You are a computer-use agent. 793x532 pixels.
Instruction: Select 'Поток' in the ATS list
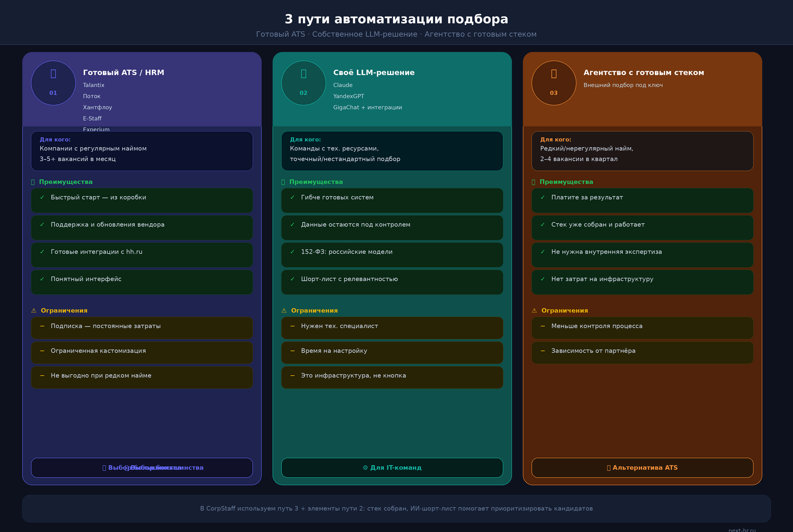tap(92, 96)
